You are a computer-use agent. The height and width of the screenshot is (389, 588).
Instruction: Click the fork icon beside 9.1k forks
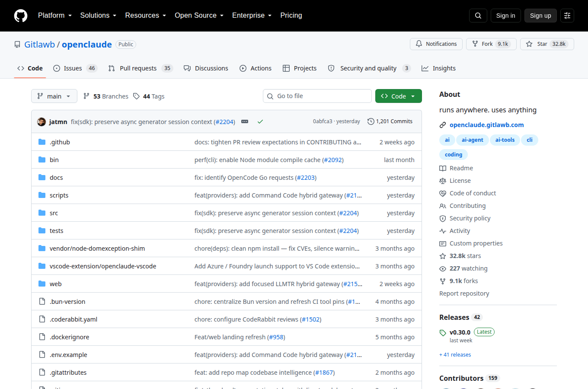tap(443, 281)
